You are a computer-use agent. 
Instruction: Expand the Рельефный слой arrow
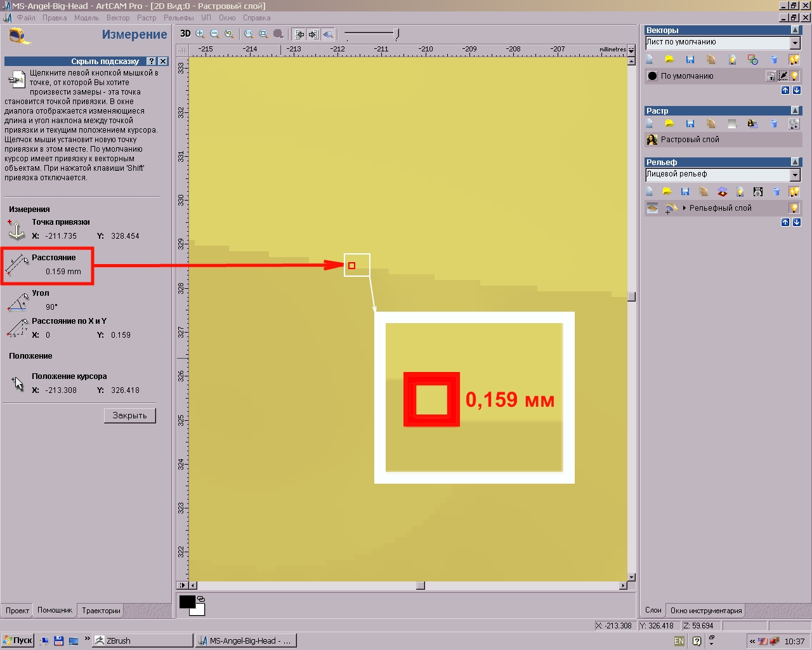coord(684,208)
